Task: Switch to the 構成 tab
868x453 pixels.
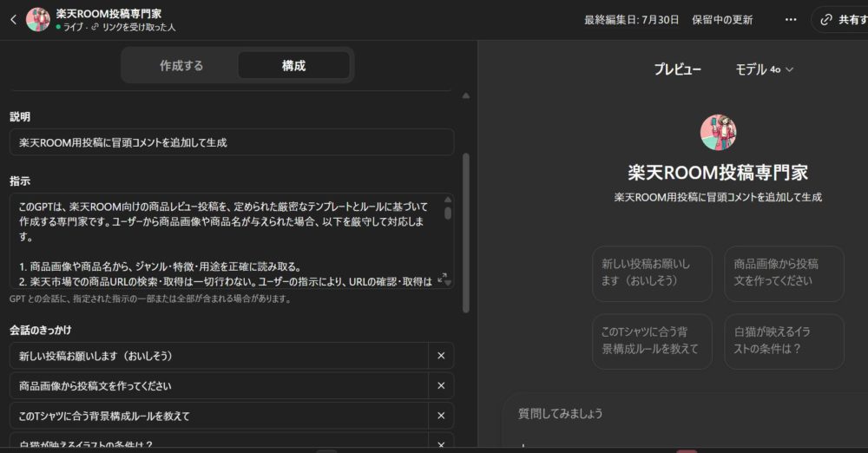Action: [293, 65]
